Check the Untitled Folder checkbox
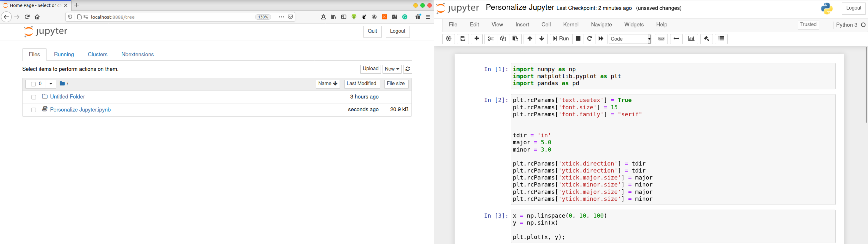 click(34, 97)
